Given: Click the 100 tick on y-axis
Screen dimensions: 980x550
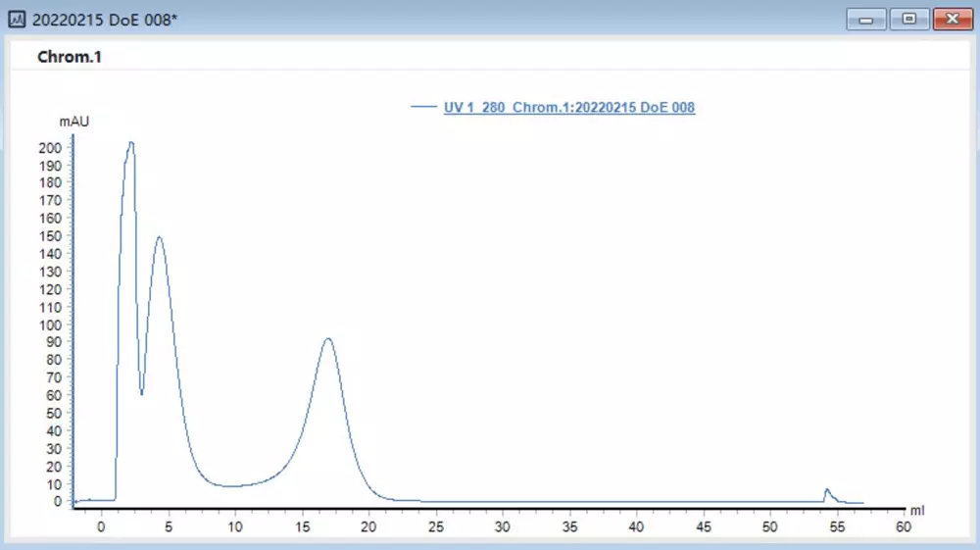Looking at the screenshot, I should click(51, 325).
